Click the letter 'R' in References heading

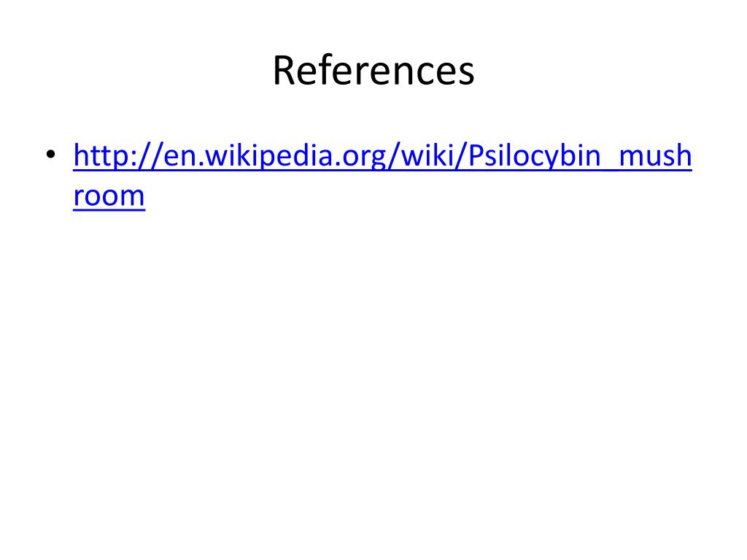284,71
